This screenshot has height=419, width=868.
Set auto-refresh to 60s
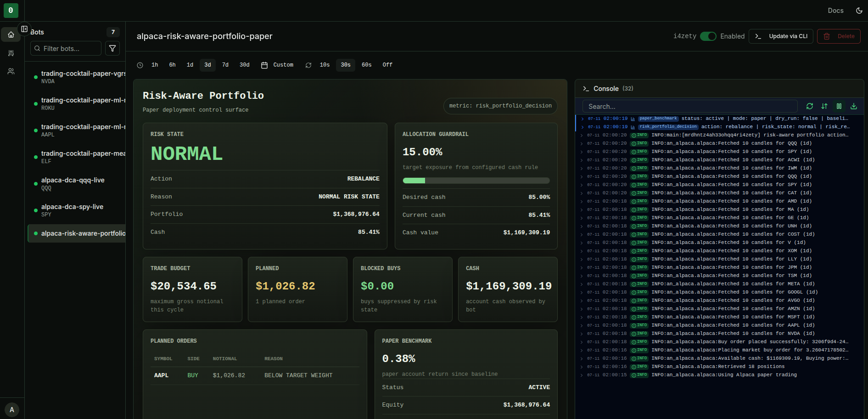coord(366,65)
